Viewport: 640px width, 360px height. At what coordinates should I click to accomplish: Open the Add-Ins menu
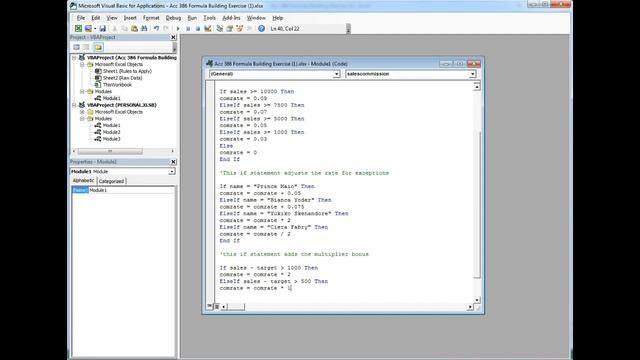coord(231,18)
